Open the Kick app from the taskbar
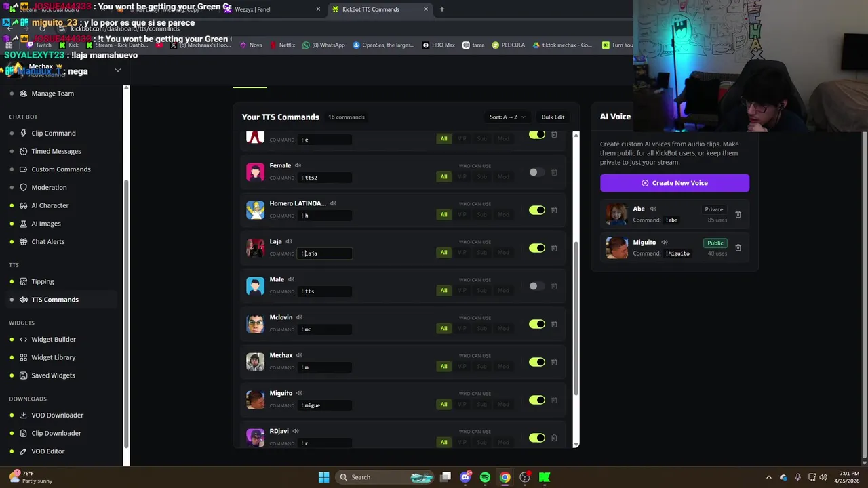 point(545,477)
